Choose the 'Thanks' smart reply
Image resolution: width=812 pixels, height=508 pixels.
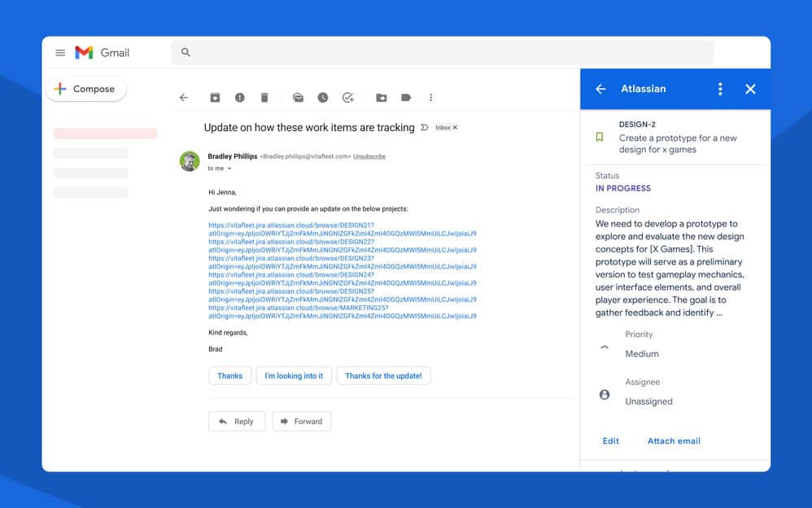[230, 376]
